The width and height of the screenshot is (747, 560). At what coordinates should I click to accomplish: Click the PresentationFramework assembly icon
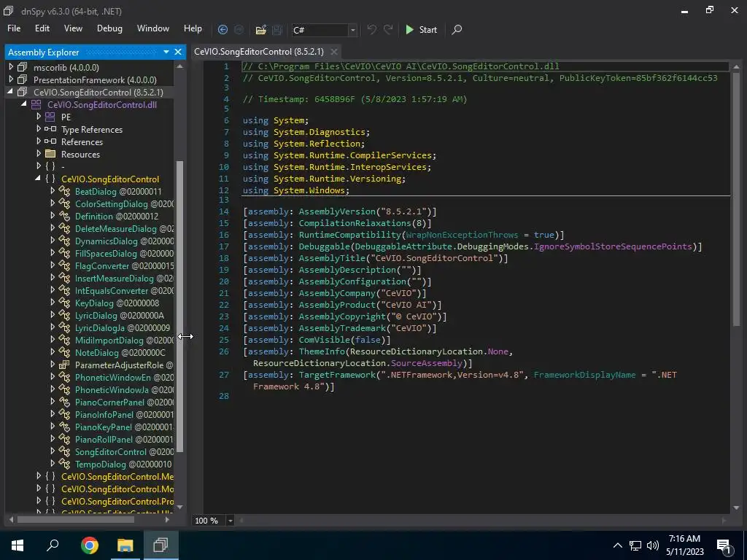[23, 79]
